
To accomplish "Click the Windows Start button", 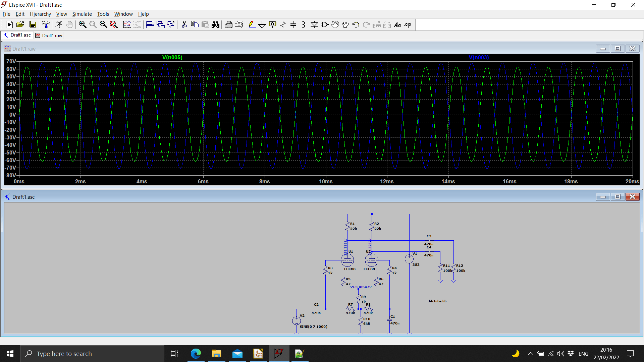I will point(10,354).
